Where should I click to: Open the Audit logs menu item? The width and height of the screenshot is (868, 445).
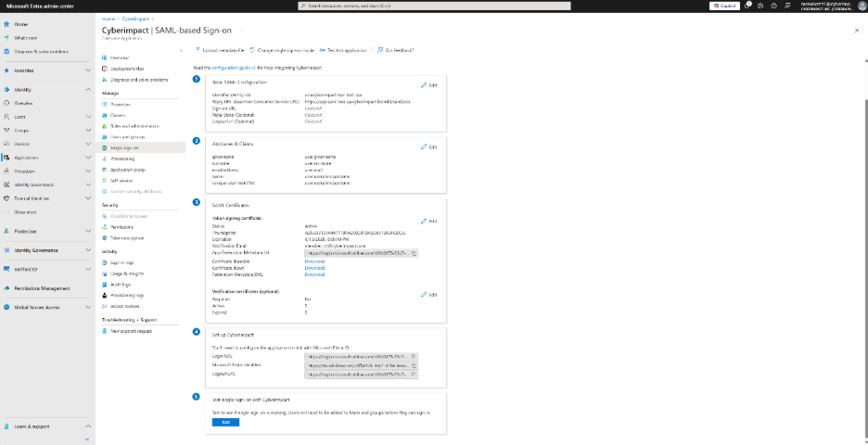121,285
